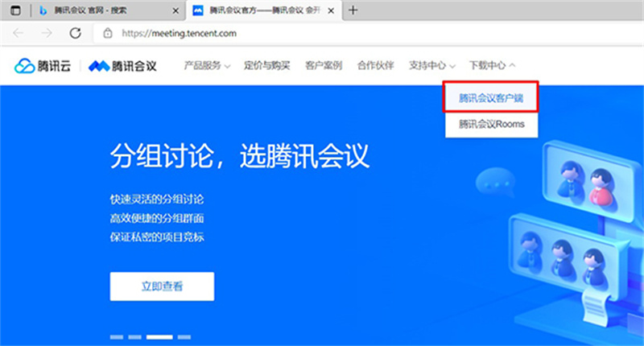
Task: Click the Tencent Cloud logo
Action: 43,65
